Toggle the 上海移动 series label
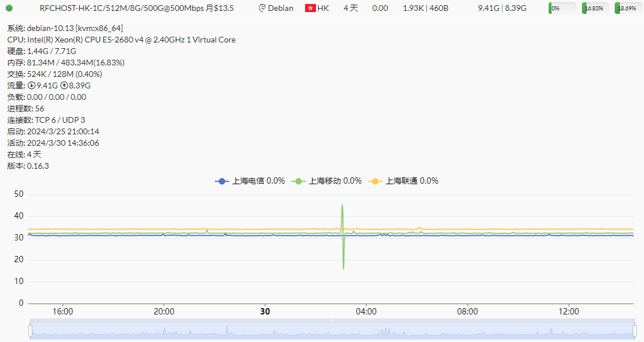The width and height of the screenshot is (644, 342). 335,181
